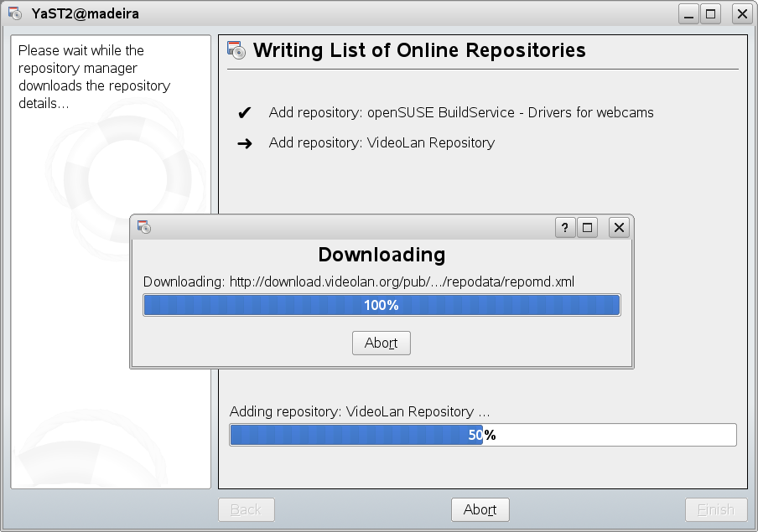Click the 'Writing List of Online Repositories' heading

pos(419,50)
